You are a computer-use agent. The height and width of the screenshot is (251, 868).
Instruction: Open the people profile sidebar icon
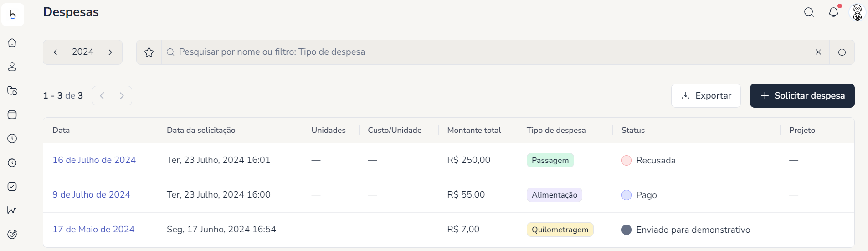(x=12, y=67)
